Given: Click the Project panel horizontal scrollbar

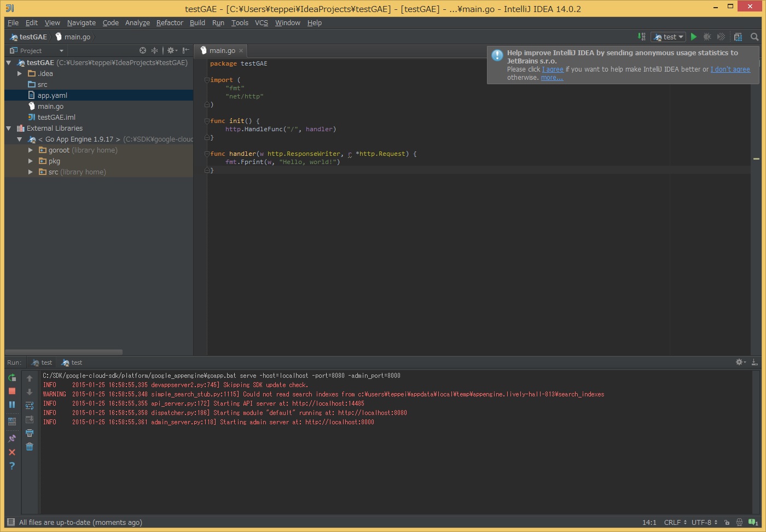Looking at the screenshot, I should [x=63, y=352].
